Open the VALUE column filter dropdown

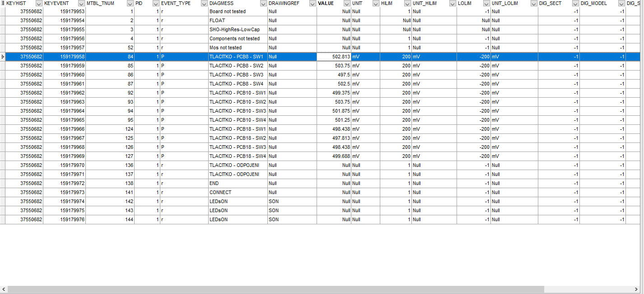(346, 3)
